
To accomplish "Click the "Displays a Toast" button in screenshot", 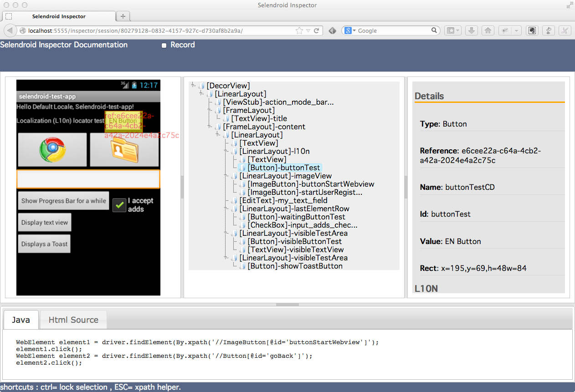I will click(x=44, y=244).
